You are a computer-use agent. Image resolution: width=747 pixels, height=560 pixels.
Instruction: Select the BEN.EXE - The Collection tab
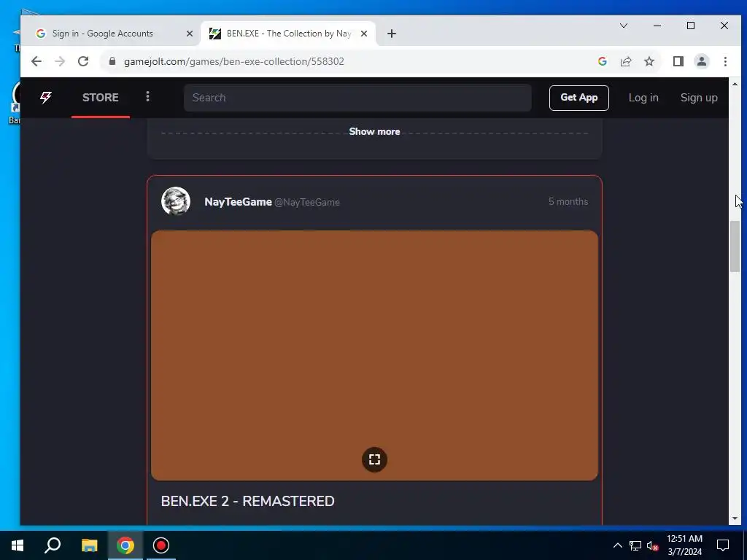288,34
